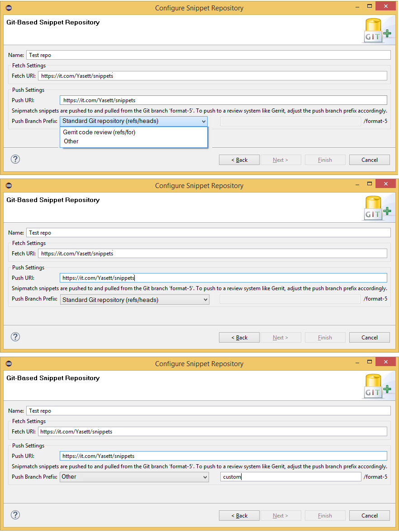This screenshot has width=399, height=532.
Task: Click the Fetch URI field in bottom dialog
Action: [213, 432]
